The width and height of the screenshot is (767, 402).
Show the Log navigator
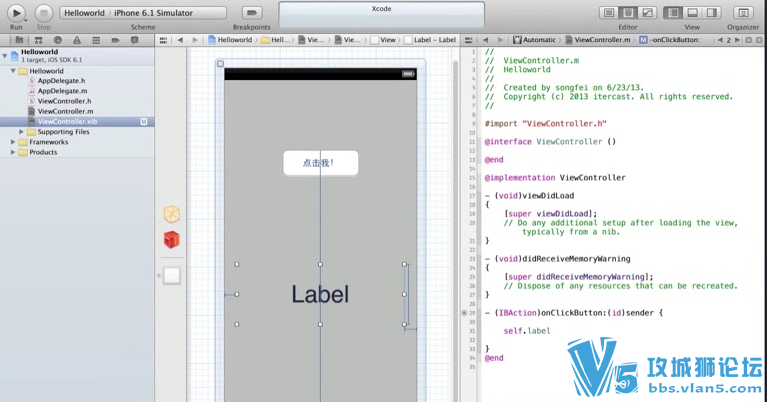pos(135,40)
